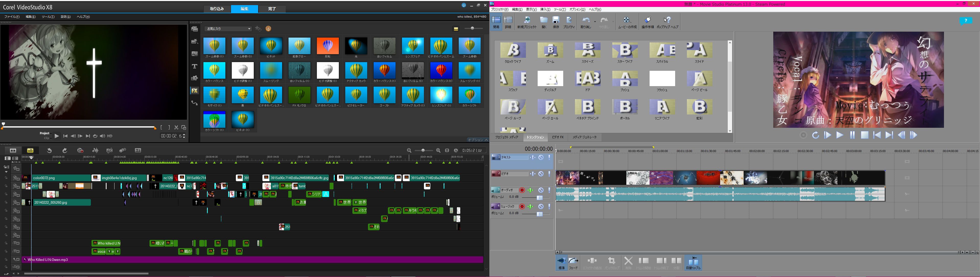Click Make Movie (ムービーの作成) icon
980x277 pixels.
627,22
